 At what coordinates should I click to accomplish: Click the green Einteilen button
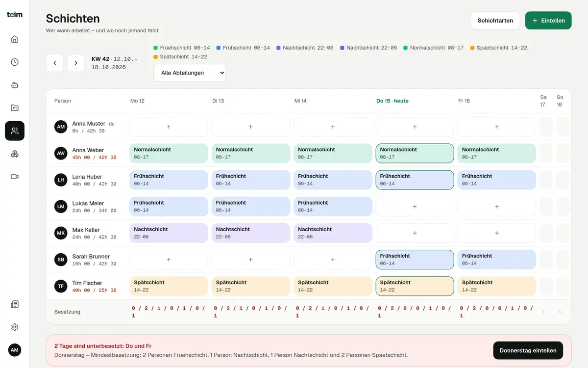tap(548, 21)
